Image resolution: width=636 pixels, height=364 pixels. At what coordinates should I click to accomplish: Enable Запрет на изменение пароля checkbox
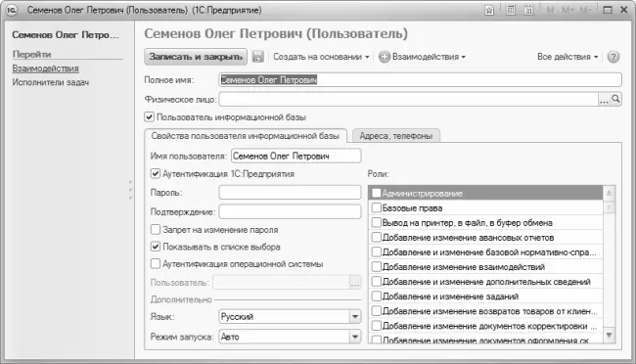tap(156, 230)
